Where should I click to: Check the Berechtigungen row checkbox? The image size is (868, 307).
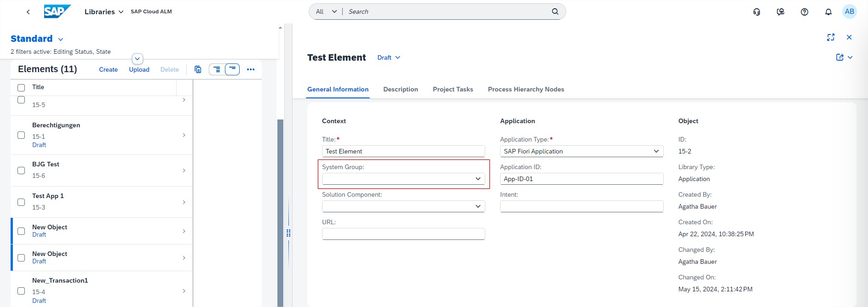(x=21, y=135)
